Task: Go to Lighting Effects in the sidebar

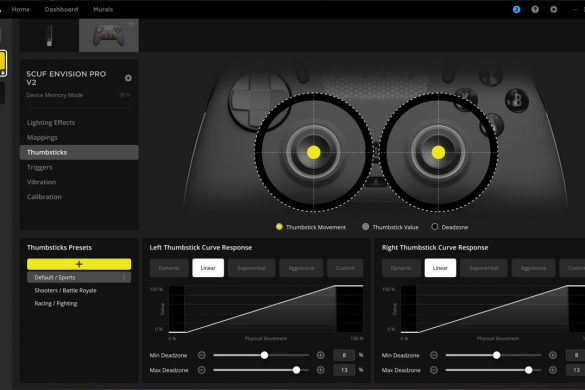Action: click(x=51, y=123)
